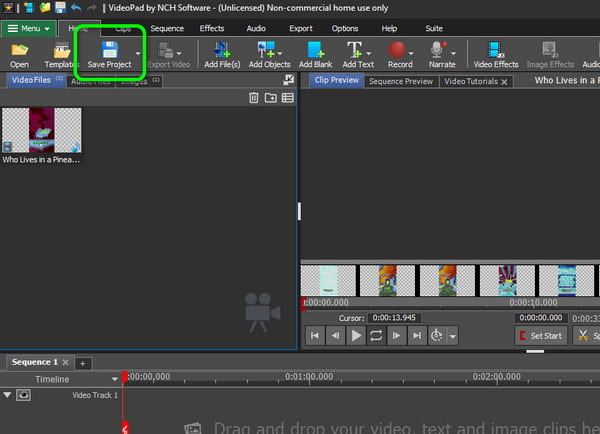Viewport: 600px width, 434px height.
Task: Expand the Save Project dropdown arrow
Action: point(138,53)
